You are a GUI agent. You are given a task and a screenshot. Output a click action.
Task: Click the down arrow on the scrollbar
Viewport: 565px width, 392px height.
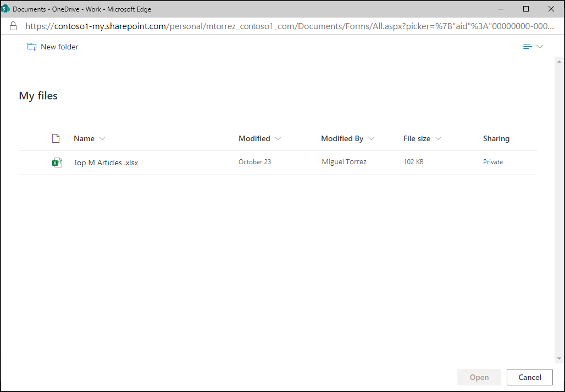point(558,357)
